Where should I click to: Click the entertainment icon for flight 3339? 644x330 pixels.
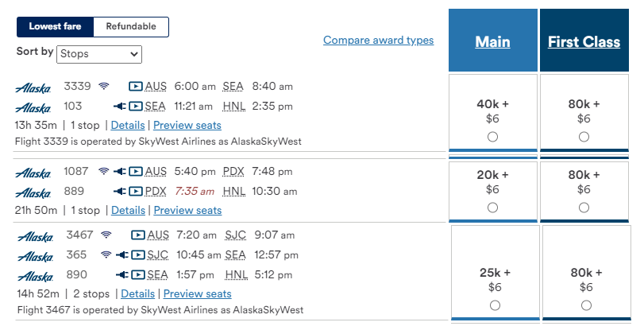[x=136, y=87]
